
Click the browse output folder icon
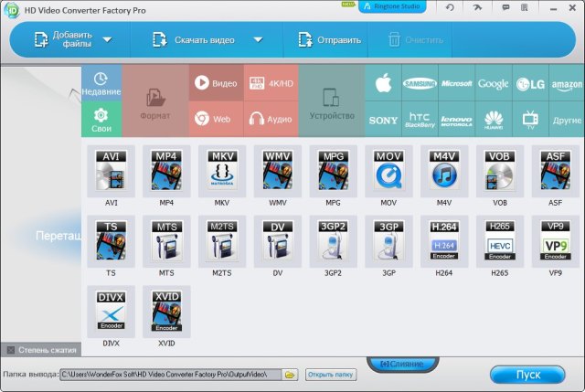pyautogui.click(x=290, y=375)
